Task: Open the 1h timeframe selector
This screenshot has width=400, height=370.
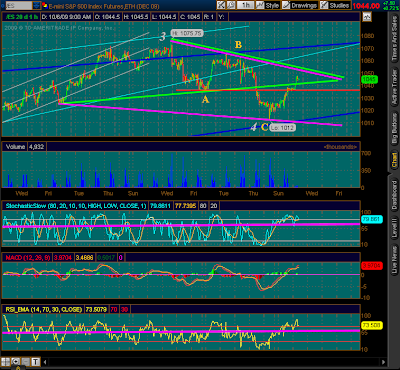Action: tap(245, 5)
